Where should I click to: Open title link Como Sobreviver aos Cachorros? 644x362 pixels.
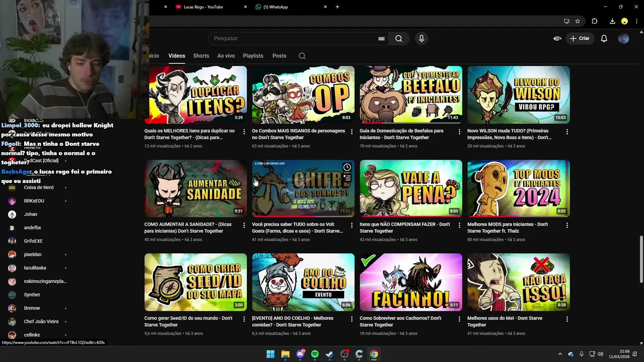(400, 322)
